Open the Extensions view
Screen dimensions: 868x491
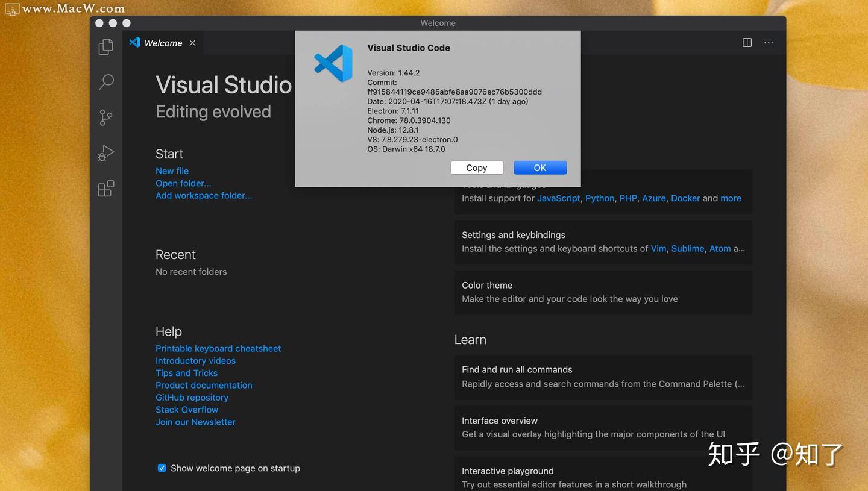(106, 189)
